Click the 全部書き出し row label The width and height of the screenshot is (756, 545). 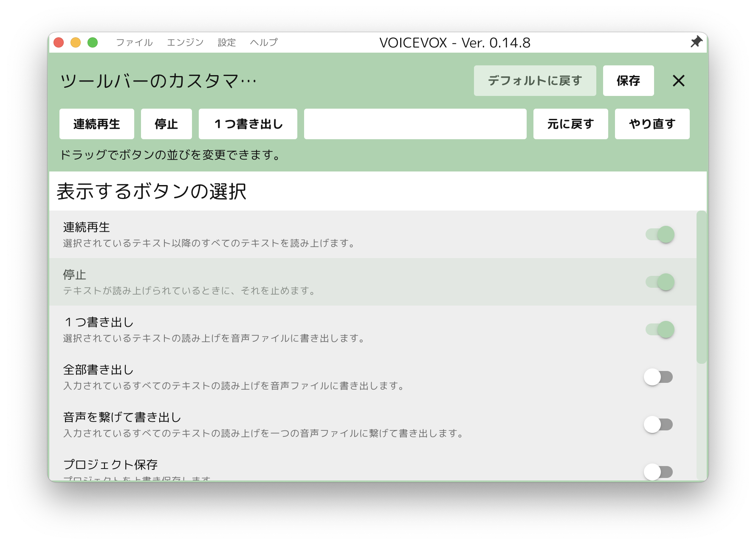[x=99, y=370]
